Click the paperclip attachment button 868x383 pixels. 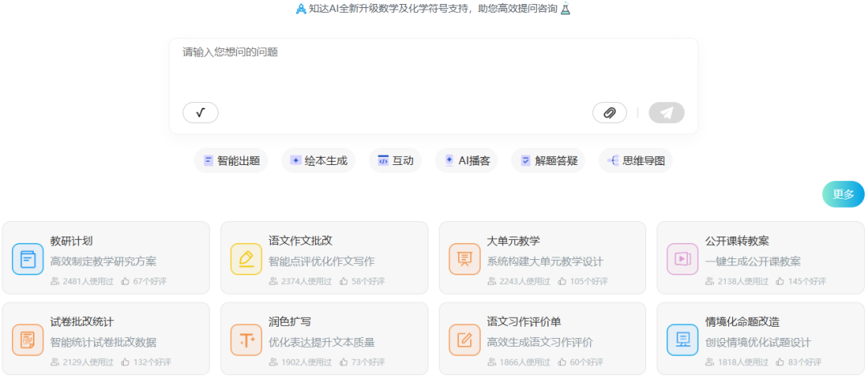tap(609, 113)
